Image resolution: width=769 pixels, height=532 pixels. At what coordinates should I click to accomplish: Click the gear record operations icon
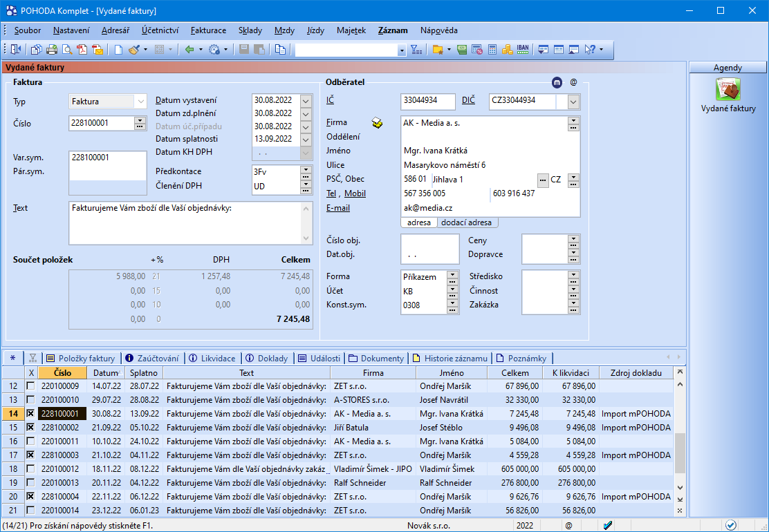(x=214, y=50)
